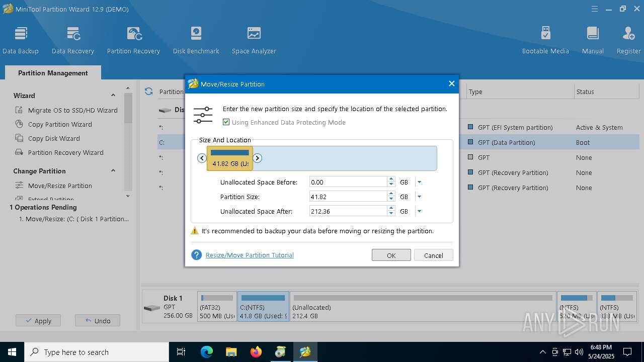The image size is (644, 362).
Task: Open Data Backup tool
Action: (x=21, y=40)
